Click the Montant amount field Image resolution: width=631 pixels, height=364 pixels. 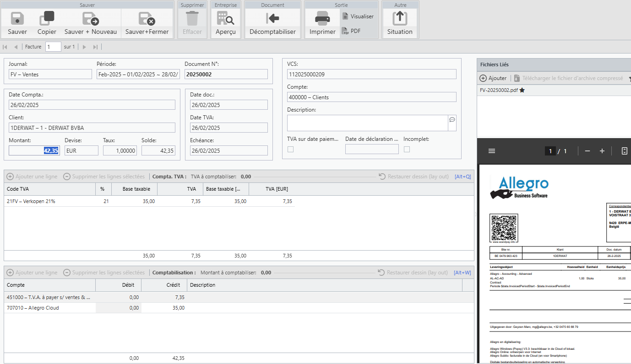pyautogui.click(x=34, y=150)
